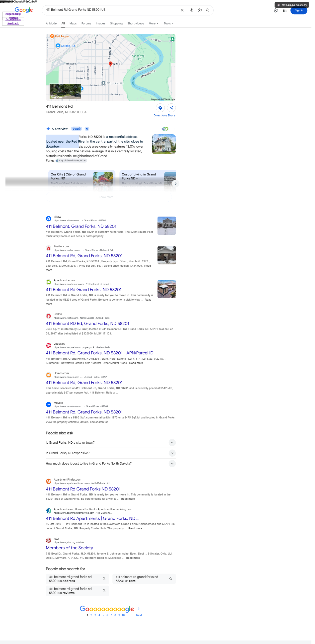The height and width of the screenshot is (644, 315).
Task: Click the Sign in button
Action: click(x=299, y=10)
